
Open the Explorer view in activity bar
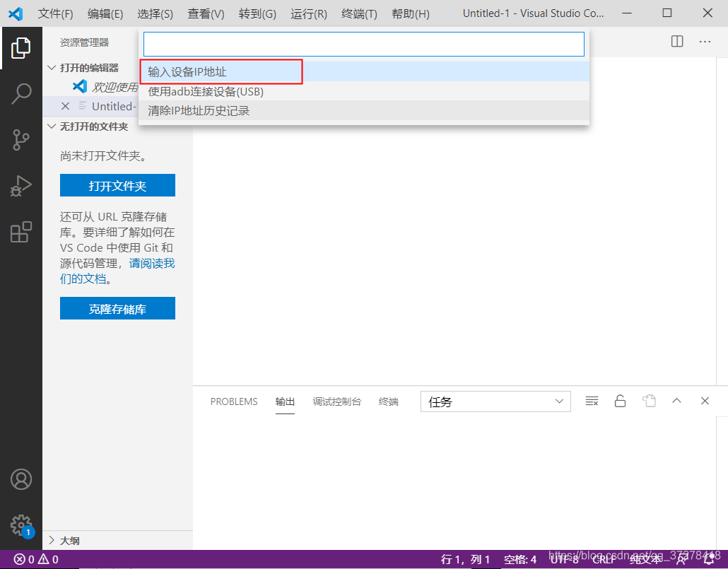[21, 48]
